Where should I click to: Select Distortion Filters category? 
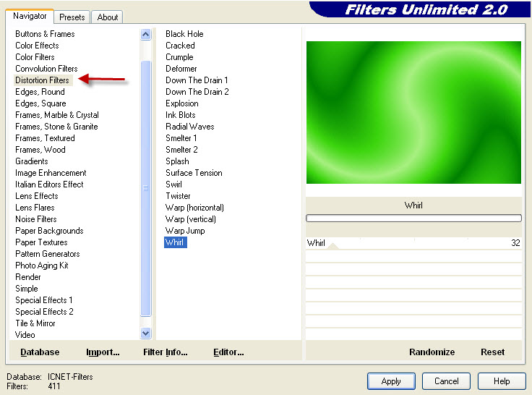(x=42, y=80)
